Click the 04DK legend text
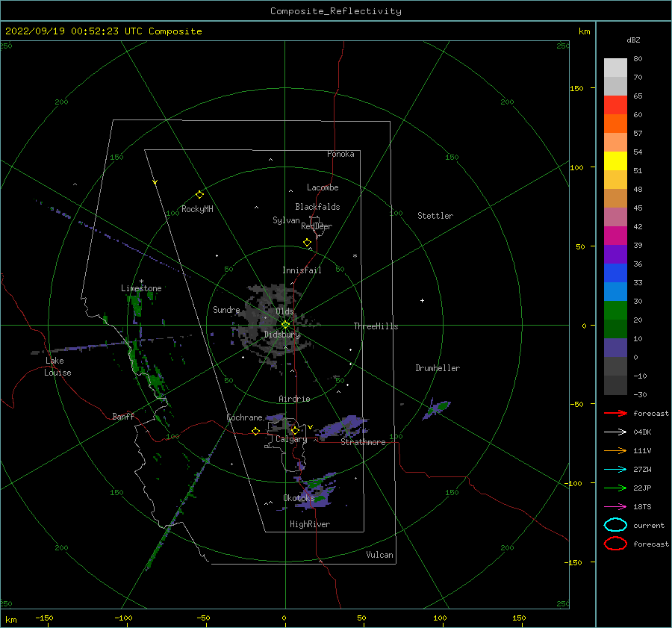 click(x=642, y=432)
